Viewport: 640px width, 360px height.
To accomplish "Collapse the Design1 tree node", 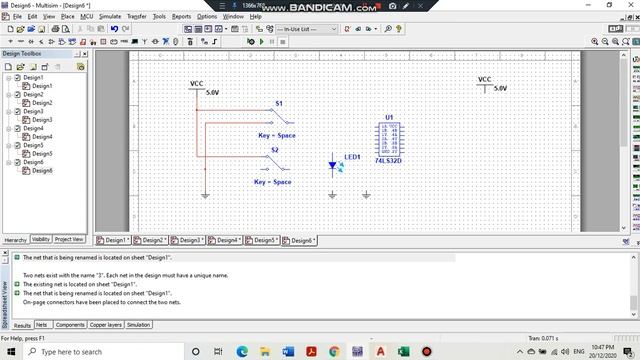I will pos(9,78).
